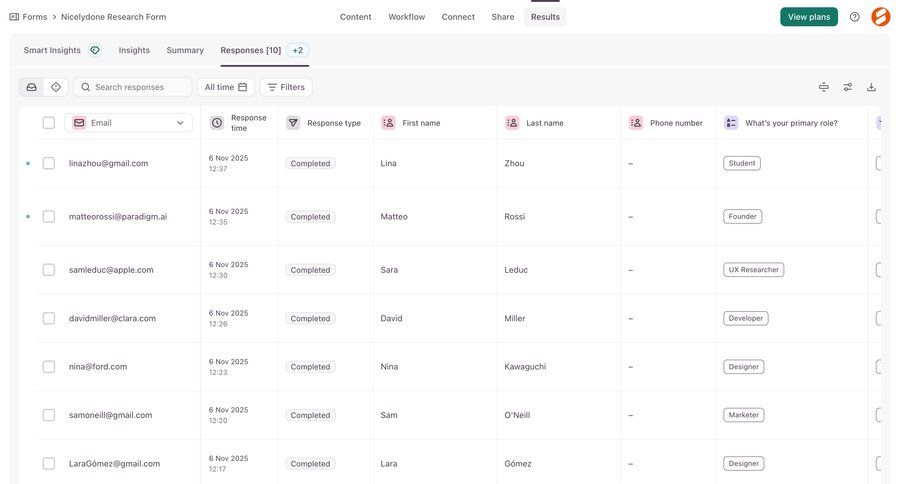Click the View plans button

coord(809,17)
